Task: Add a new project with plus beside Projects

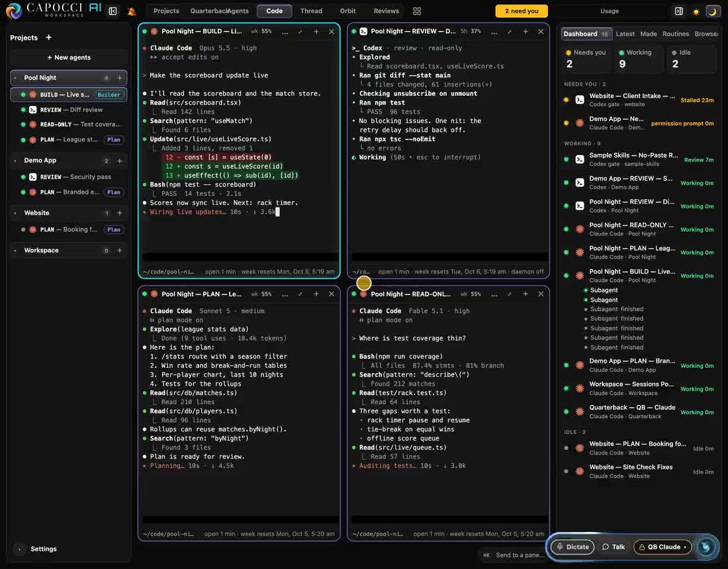Action: pyautogui.click(x=49, y=37)
